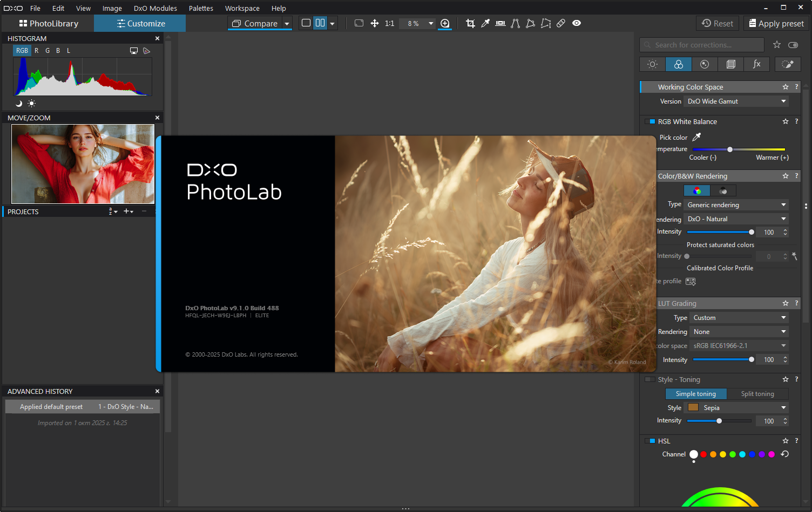
Task: Open the fx Effects corrections tab
Action: click(756, 64)
